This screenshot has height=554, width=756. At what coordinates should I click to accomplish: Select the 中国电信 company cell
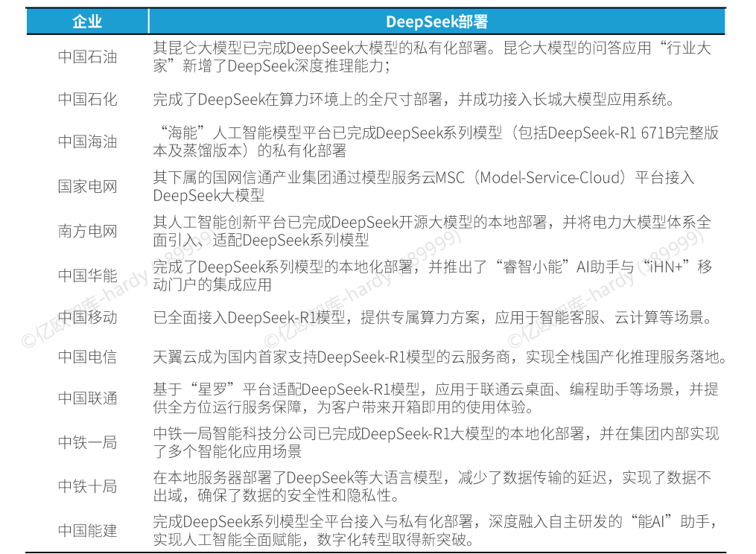(x=87, y=357)
